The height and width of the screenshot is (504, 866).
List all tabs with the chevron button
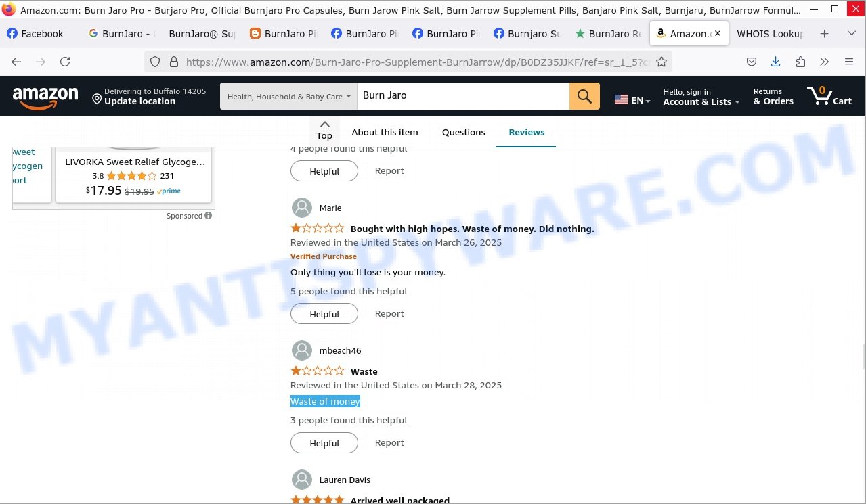click(851, 33)
